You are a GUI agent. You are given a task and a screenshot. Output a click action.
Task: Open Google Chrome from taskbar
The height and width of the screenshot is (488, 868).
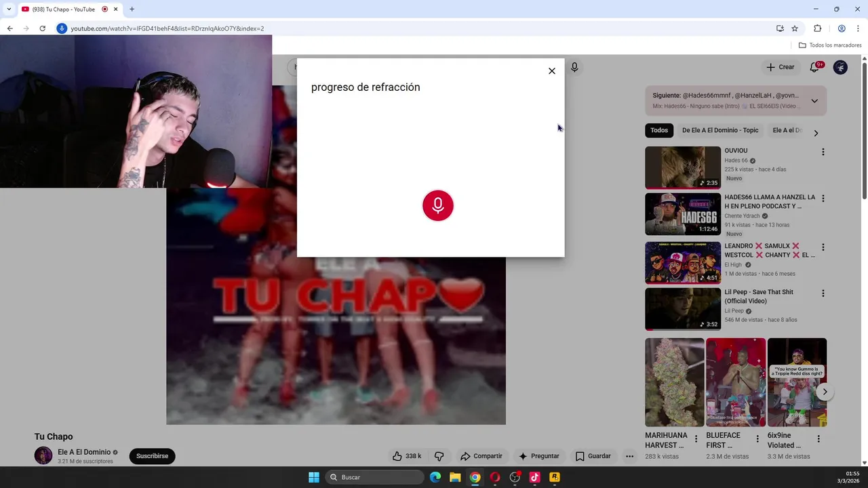pyautogui.click(x=475, y=477)
